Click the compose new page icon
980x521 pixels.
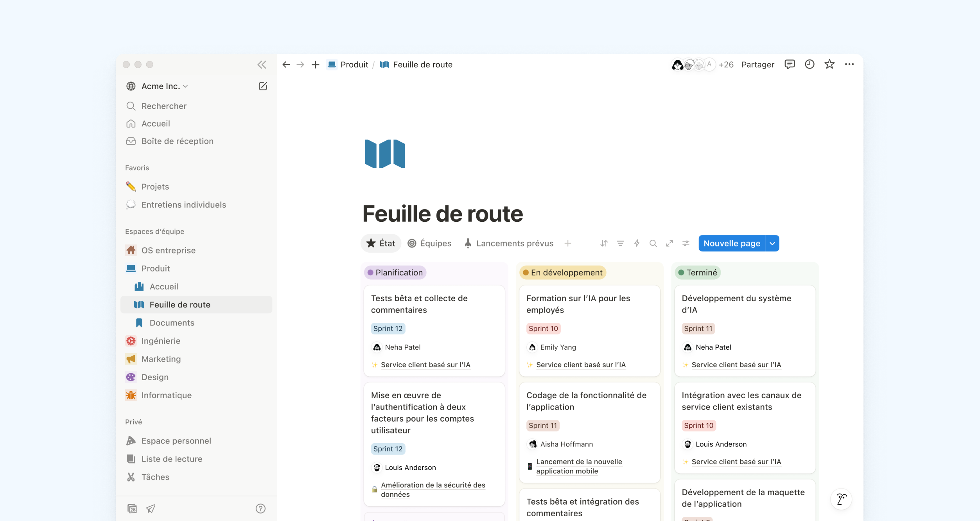263,86
